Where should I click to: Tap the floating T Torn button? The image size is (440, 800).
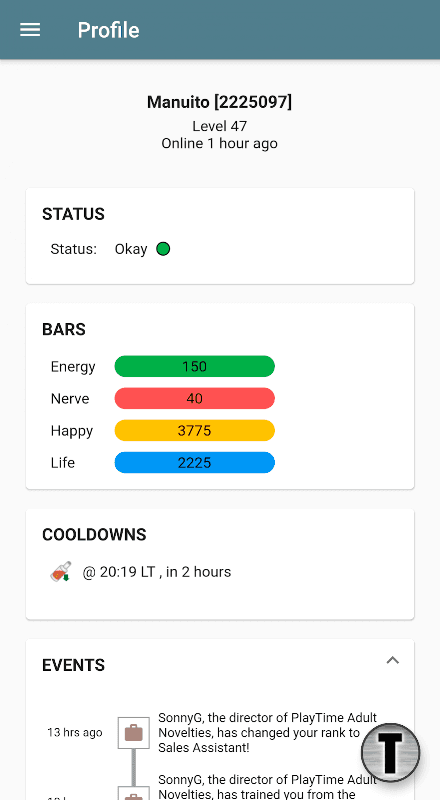[390, 753]
